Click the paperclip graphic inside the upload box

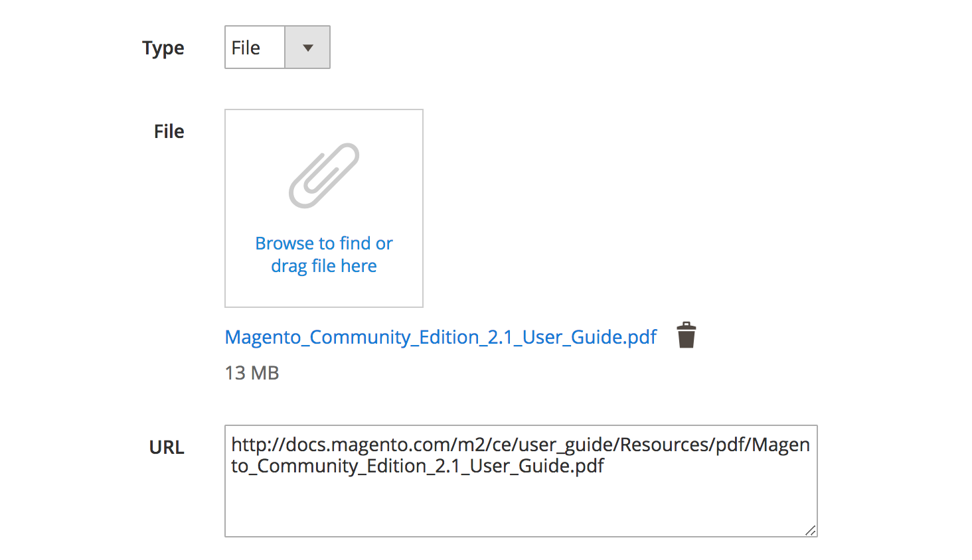point(323,175)
